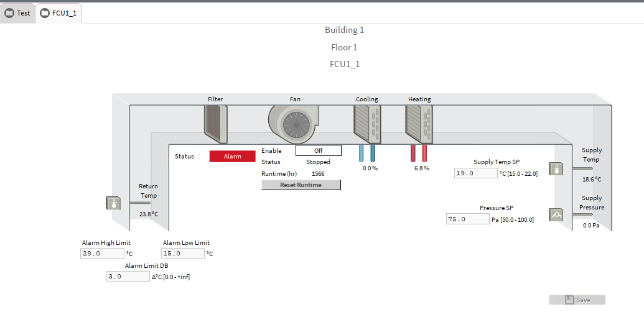The height and width of the screenshot is (312, 644).
Task: Click the red Alarm status indicator
Action: (x=232, y=157)
